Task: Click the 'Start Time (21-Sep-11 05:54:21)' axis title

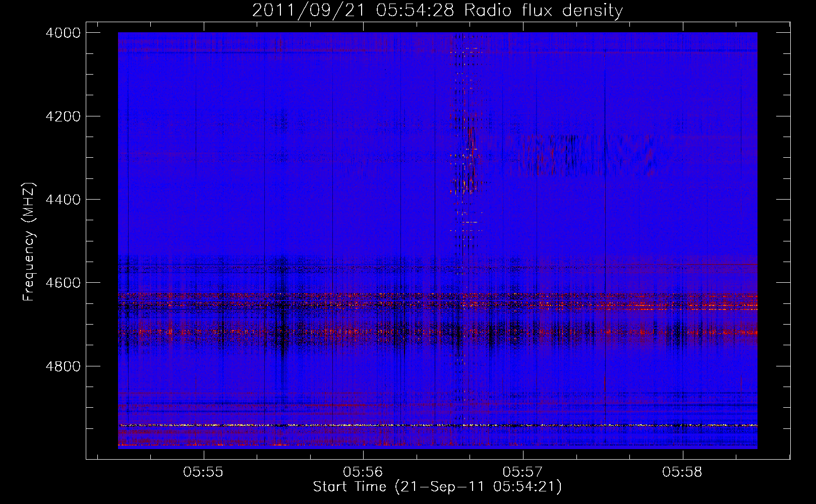Action: 437,487
